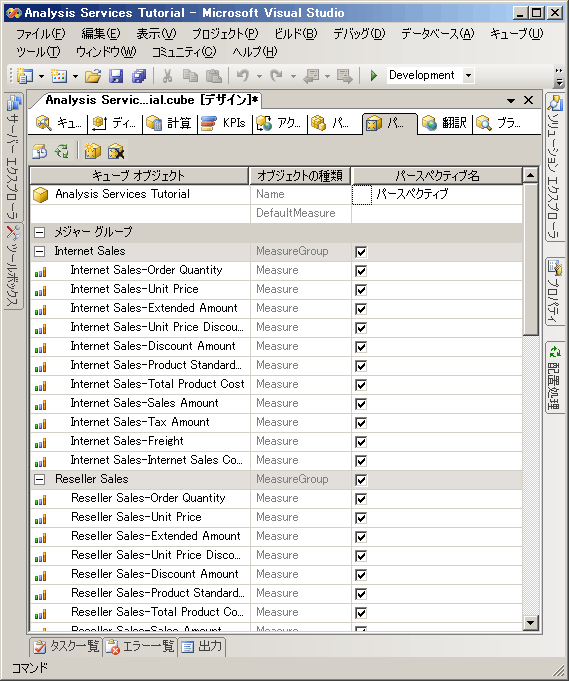Uncheck Reseller Sales measure group checkbox
569x681 pixels.
pos(361,480)
